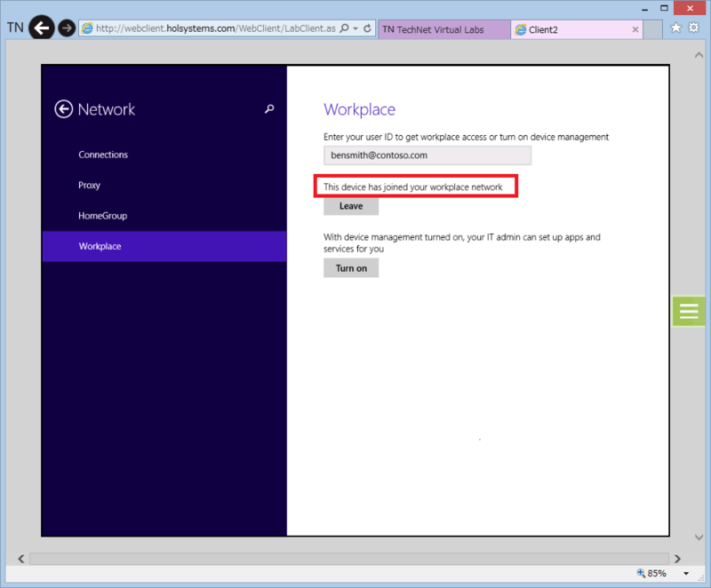
Task: Click the horizontal scrollbar track
Action: click(349, 559)
